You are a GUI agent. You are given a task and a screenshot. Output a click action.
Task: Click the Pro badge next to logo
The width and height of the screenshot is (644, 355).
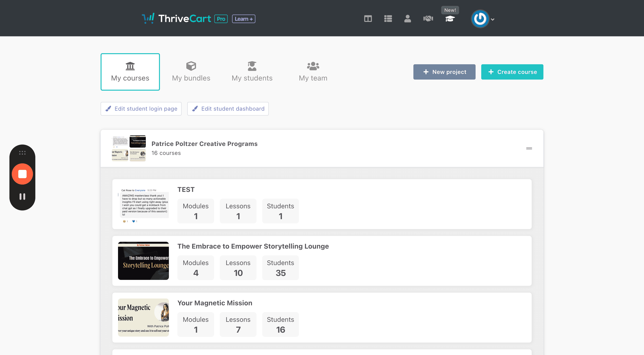tap(221, 19)
